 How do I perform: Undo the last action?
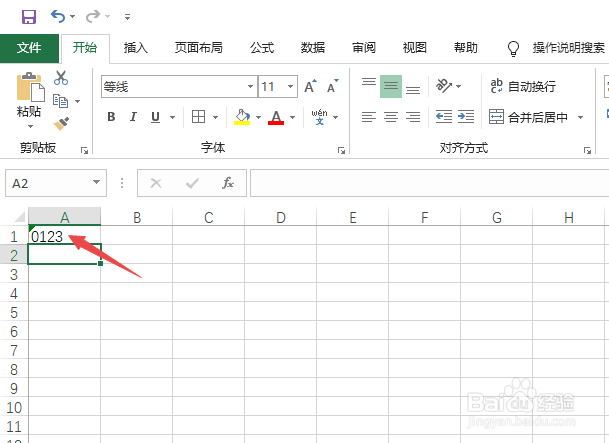tap(58, 17)
